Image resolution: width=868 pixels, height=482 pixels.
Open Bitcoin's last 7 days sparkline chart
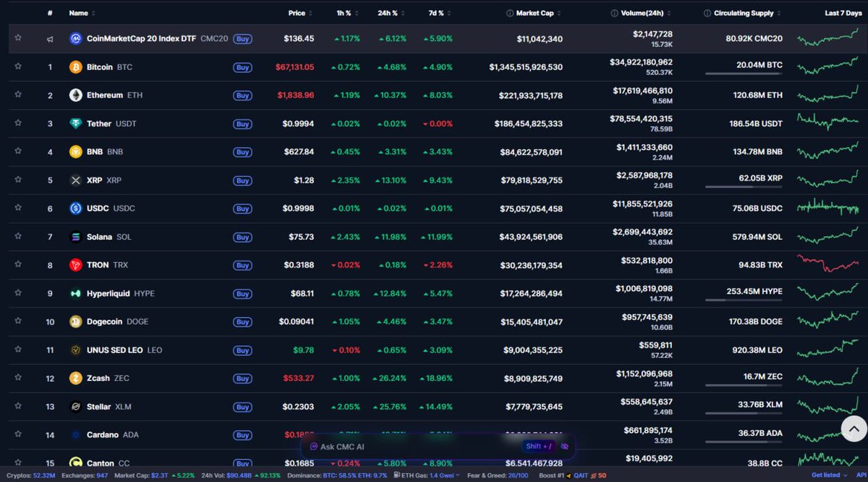click(828, 67)
